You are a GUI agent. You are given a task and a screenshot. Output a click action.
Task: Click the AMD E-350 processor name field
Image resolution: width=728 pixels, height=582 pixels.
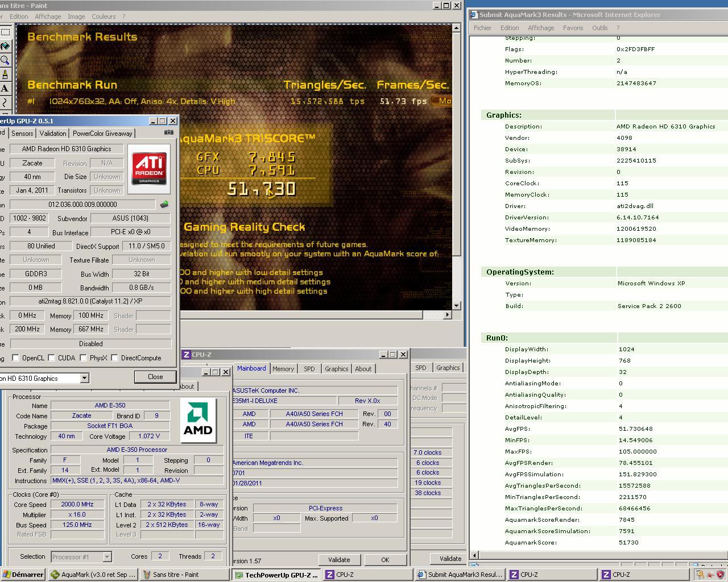110,405
